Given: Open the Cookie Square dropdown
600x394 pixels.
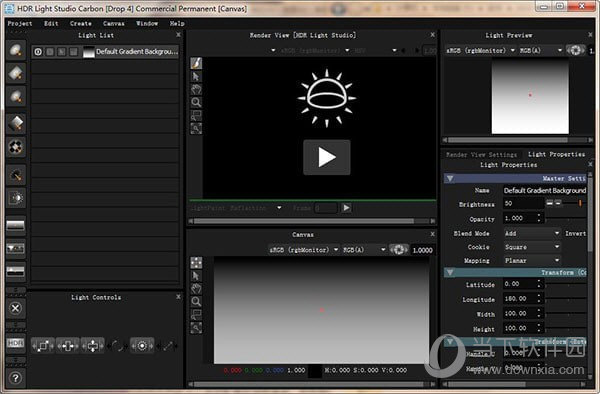Looking at the screenshot, I should [532, 247].
